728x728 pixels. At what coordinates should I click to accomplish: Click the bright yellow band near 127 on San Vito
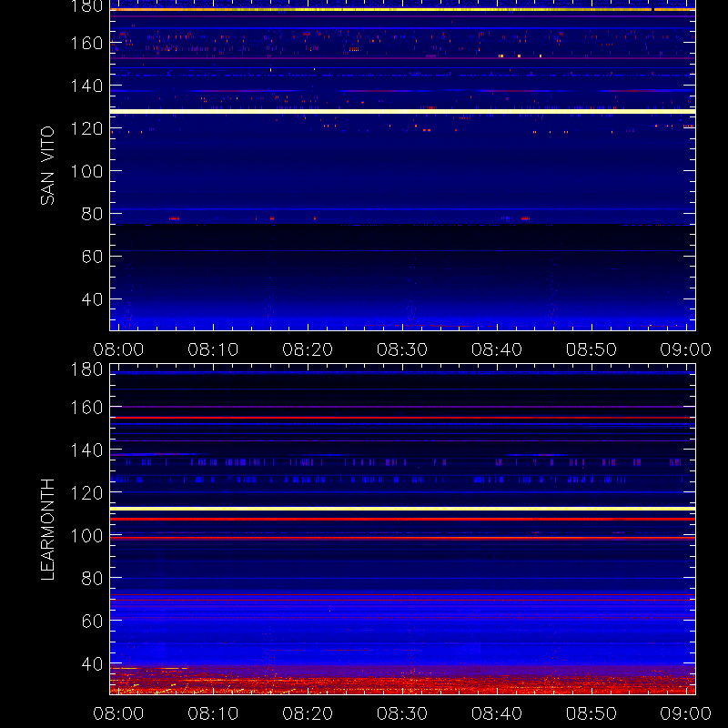coord(402,111)
